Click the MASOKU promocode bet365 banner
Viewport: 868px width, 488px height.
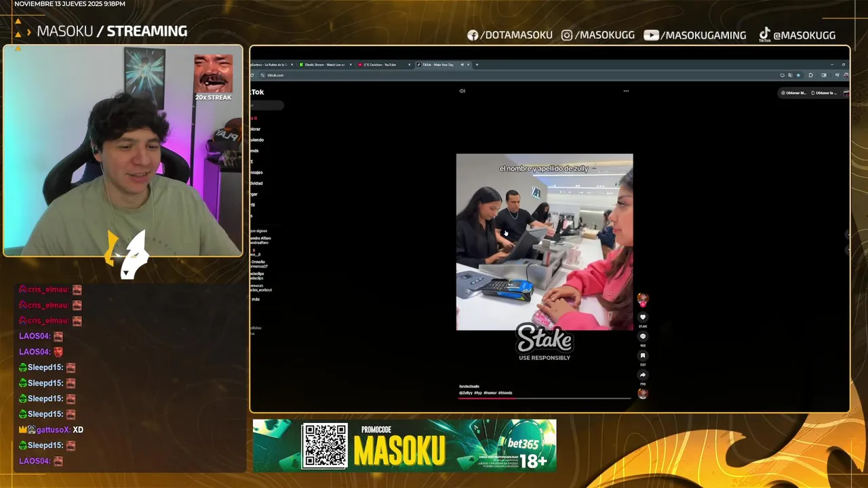coord(405,445)
